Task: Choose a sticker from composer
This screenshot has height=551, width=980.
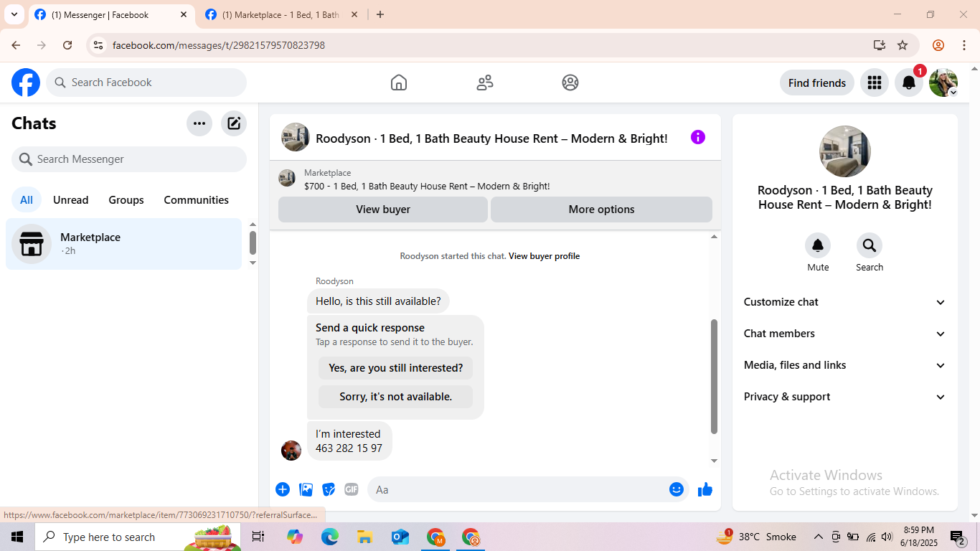Action: pos(329,489)
